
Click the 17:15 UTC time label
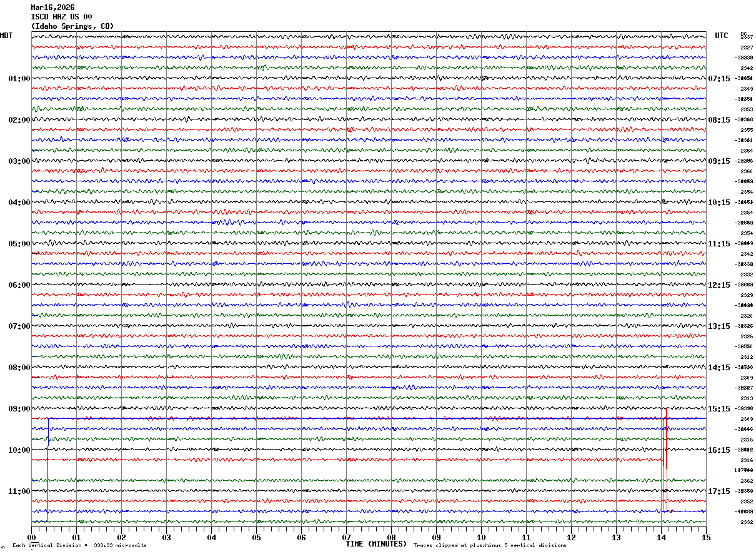tap(719, 491)
